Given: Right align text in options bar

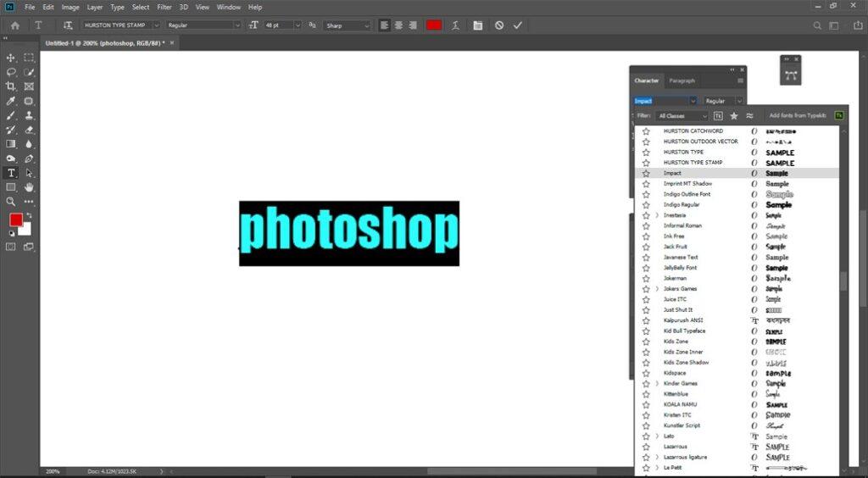Looking at the screenshot, I should tap(413, 25).
